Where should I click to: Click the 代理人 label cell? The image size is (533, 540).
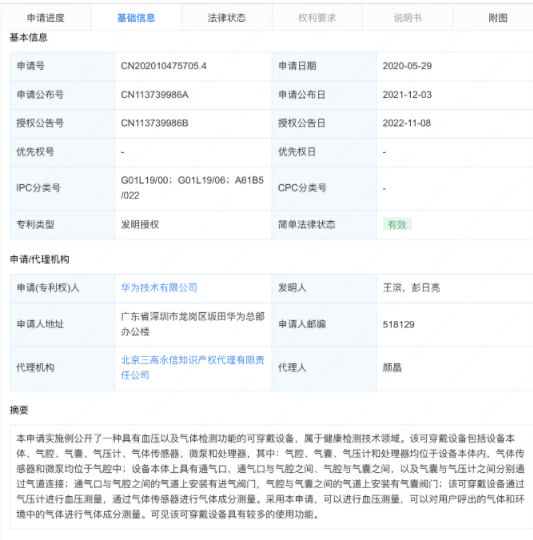coord(324,367)
